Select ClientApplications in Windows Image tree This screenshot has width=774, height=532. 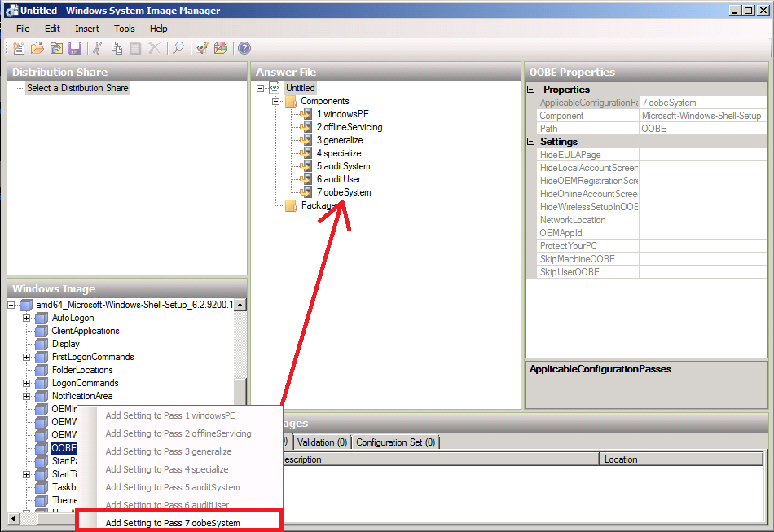point(86,331)
